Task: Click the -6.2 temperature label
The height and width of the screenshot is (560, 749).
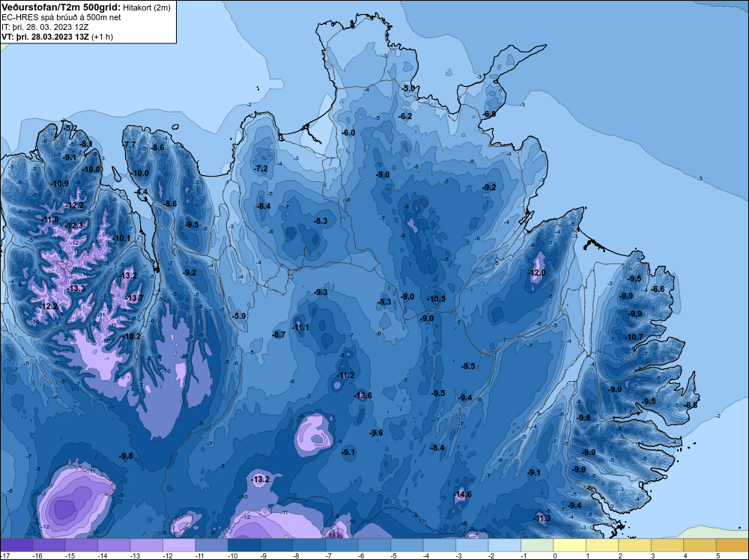Action: click(x=405, y=116)
